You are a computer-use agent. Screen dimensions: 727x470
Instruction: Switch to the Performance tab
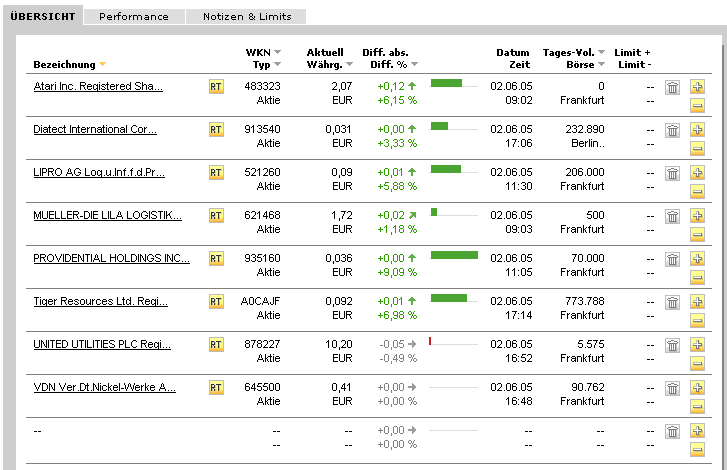[x=134, y=17]
